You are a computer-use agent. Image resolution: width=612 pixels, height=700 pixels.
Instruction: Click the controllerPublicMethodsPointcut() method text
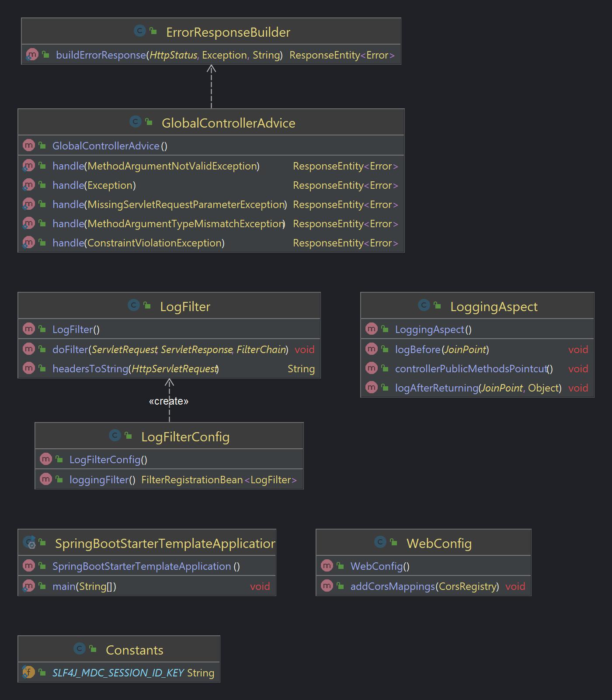click(474, 369)
